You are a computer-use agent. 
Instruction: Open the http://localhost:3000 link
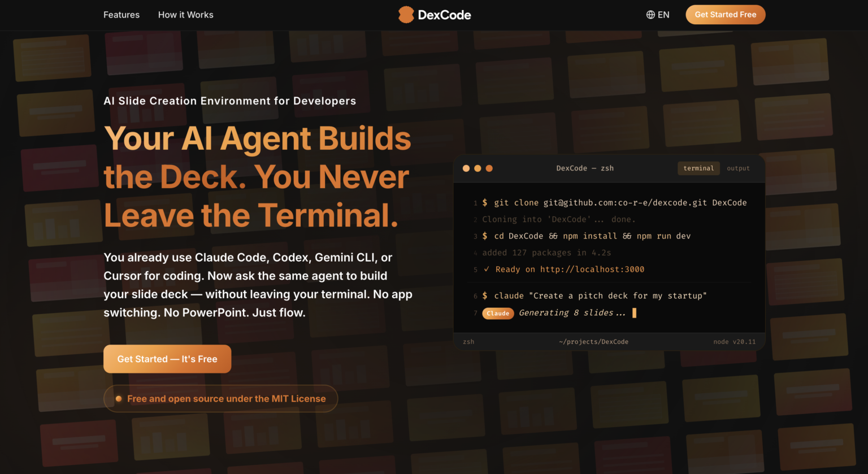[592, 269]
